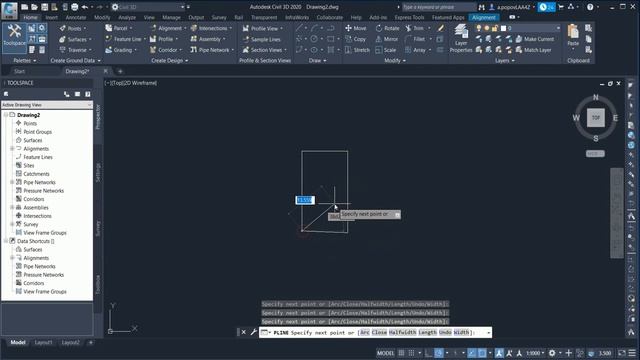Expand the Alignments node under Drawing2
This screenshot has height=360, width=640.
pyautogui.click(x=12, y=149)
